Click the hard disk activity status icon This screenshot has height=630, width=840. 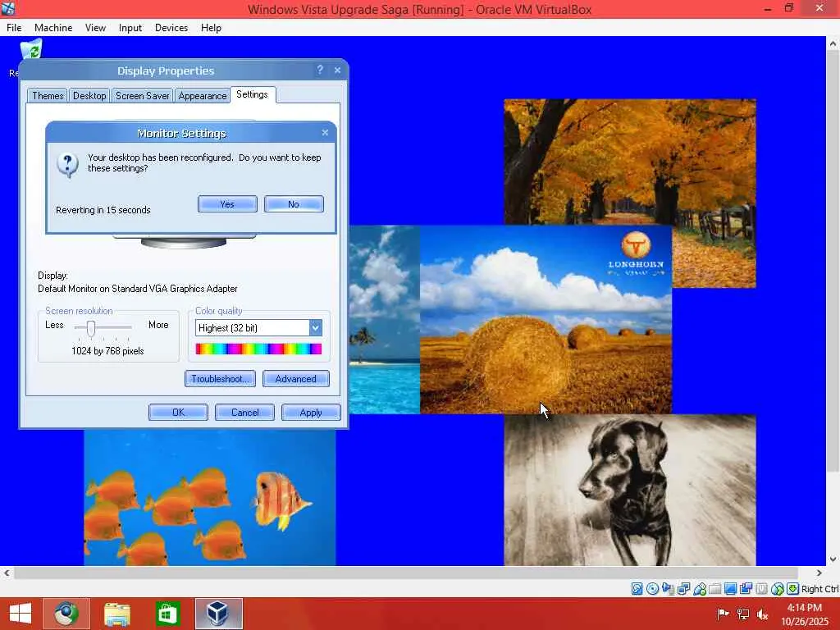point(637,589)
